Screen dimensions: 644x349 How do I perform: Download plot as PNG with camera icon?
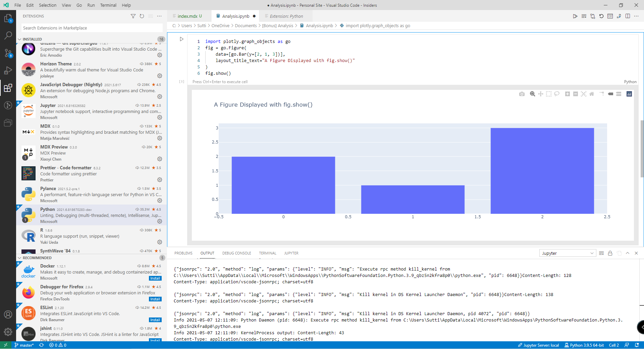(522, 94)
